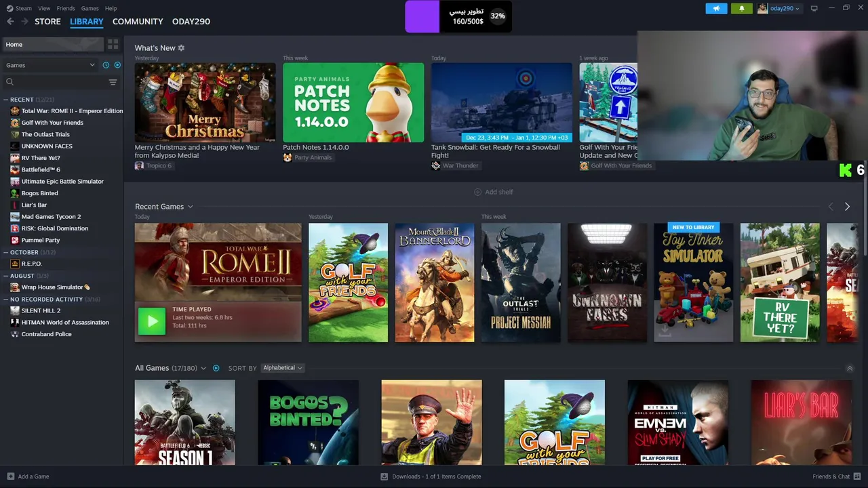The height and width of the screenshot is (488, 868).
Task: Collapse the All Games shelf with the up arrow
Action: (850, 368)
